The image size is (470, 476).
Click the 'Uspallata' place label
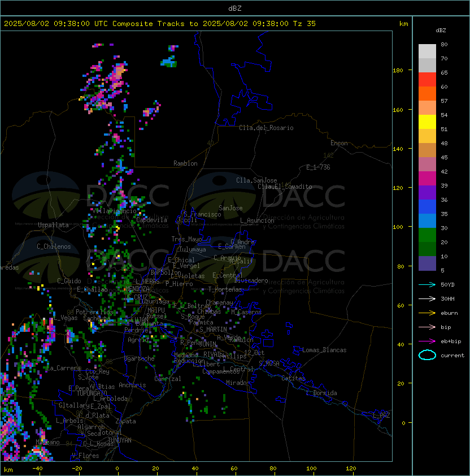pyautogui.click(x=53, y=225)
